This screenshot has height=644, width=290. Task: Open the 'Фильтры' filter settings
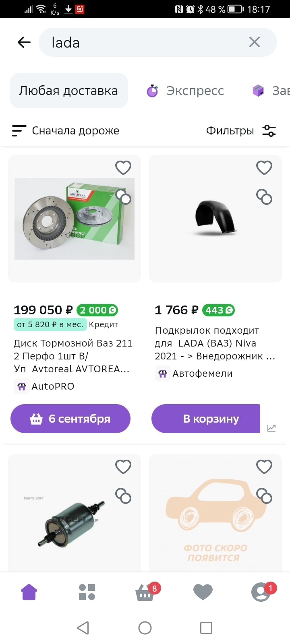pyautogui.click(x=241, y=131)
